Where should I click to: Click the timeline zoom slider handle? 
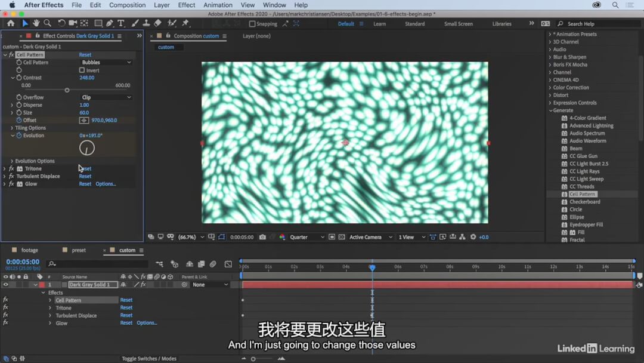pos(253,359)
